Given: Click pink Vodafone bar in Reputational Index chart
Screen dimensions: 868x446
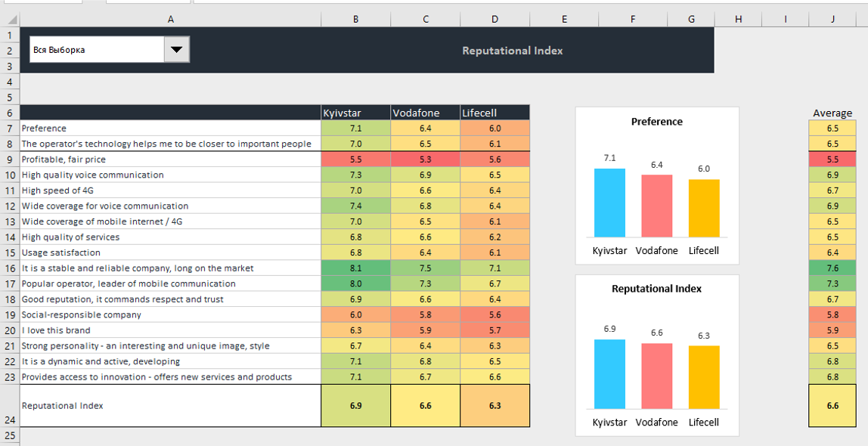Looking at the screenshot, I should pyautogui.click(x=656, y=376).
